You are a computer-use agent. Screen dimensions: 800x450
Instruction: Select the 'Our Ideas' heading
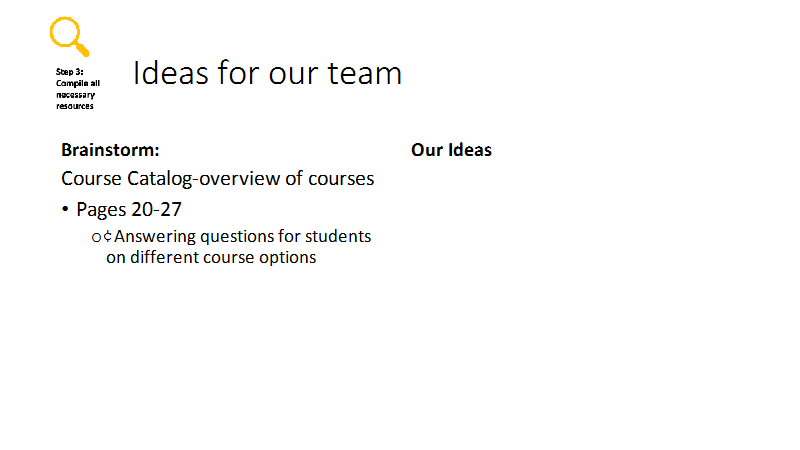click(x=452, y=150)
